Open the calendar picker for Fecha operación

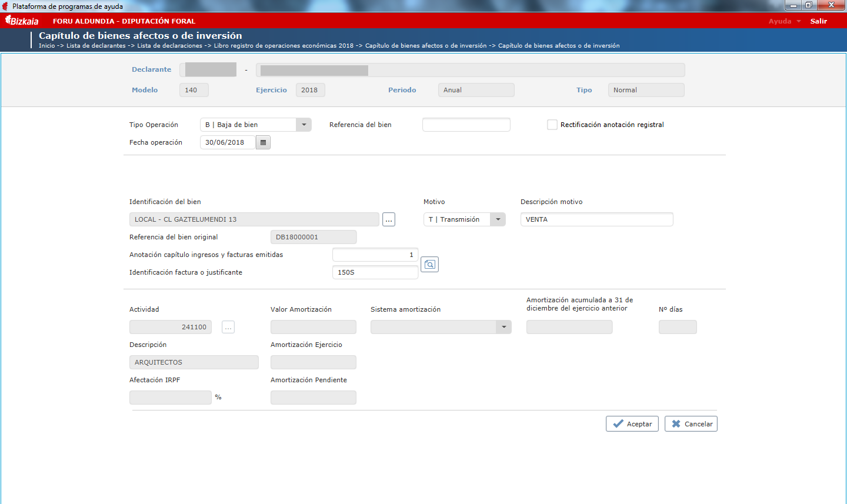pyautogui.click(x=263, y=142)
